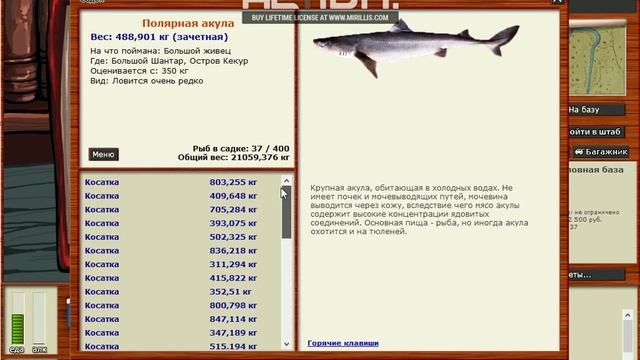Click the Рыб в садке: 37 / 400 counter
The image size is (640, 360).
pyautogui.click(x=241, y=149)
